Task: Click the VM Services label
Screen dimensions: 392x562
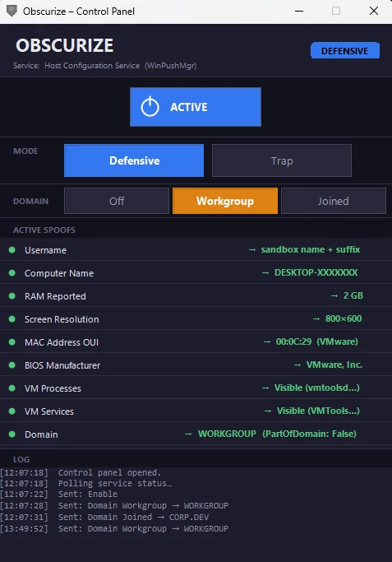Action: tap(49, 411)
